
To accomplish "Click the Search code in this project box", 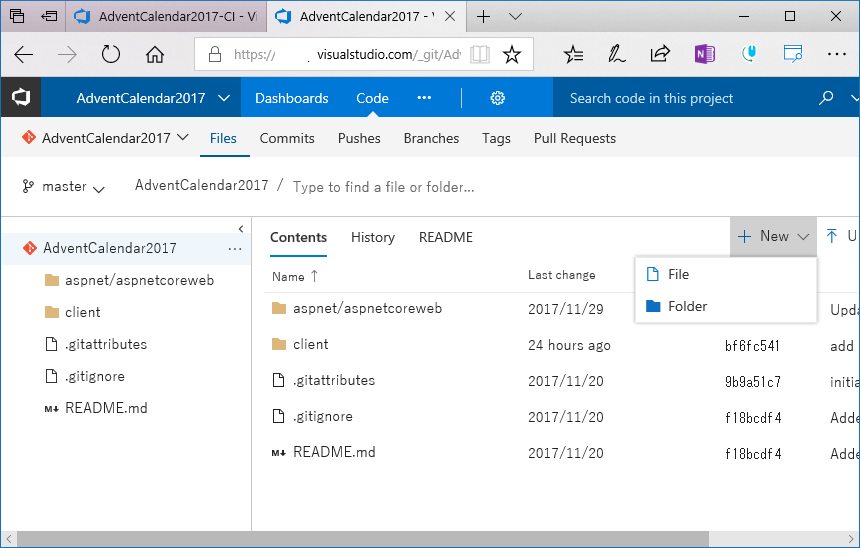I will point(688,98).
